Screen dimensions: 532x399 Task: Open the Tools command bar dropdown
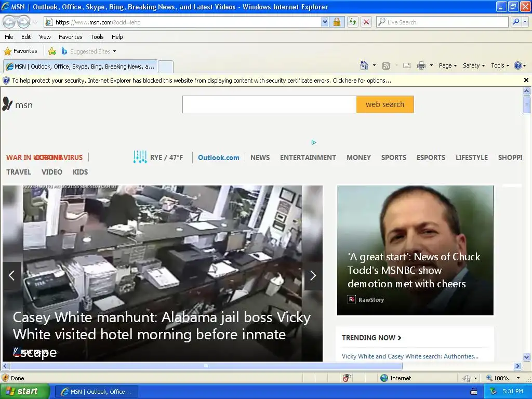point(500,66)
